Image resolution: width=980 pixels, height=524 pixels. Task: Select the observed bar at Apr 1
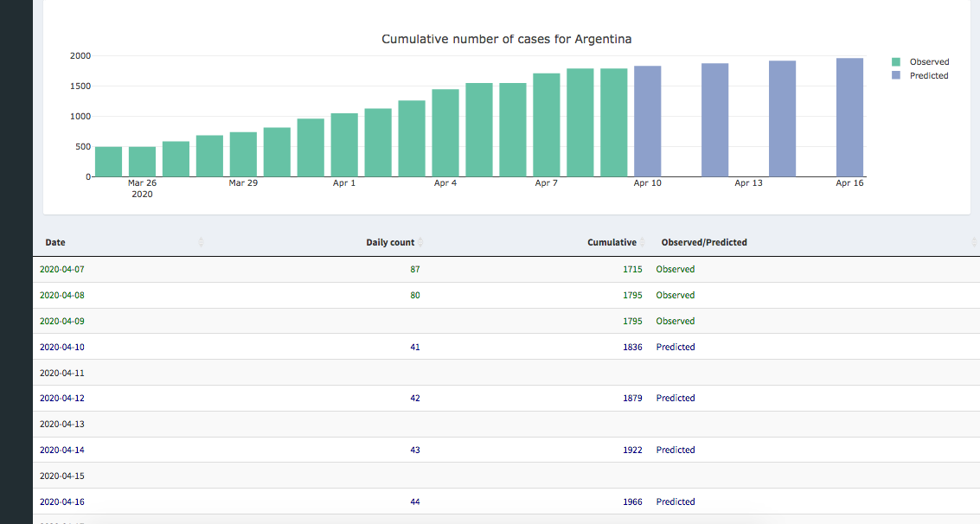(344, 145)
